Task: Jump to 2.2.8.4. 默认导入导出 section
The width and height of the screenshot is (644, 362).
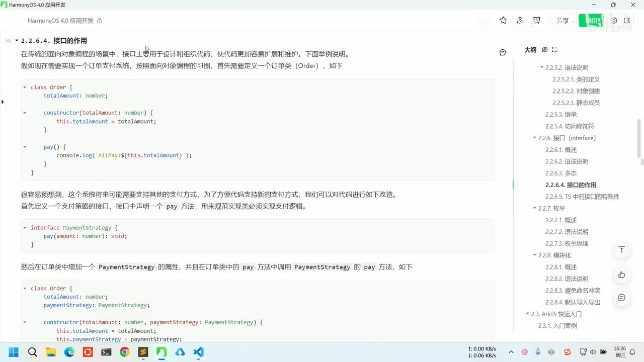Action: (573, 302)
